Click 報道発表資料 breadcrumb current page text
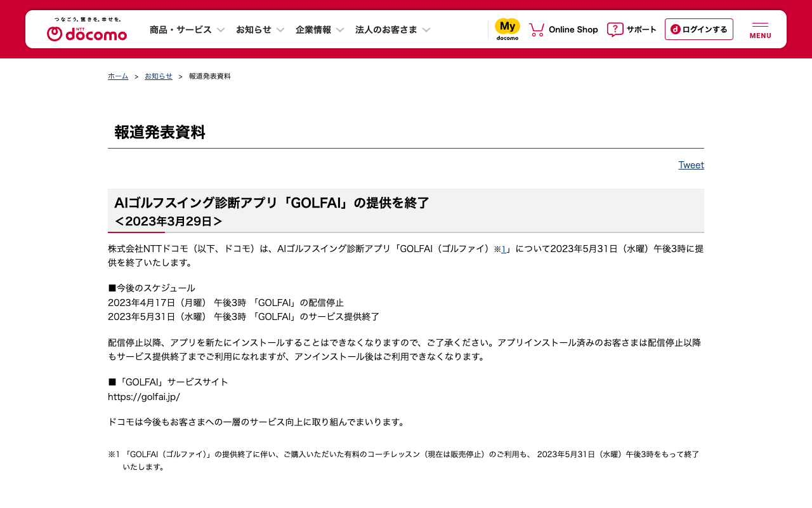 [x=210, y=76]
